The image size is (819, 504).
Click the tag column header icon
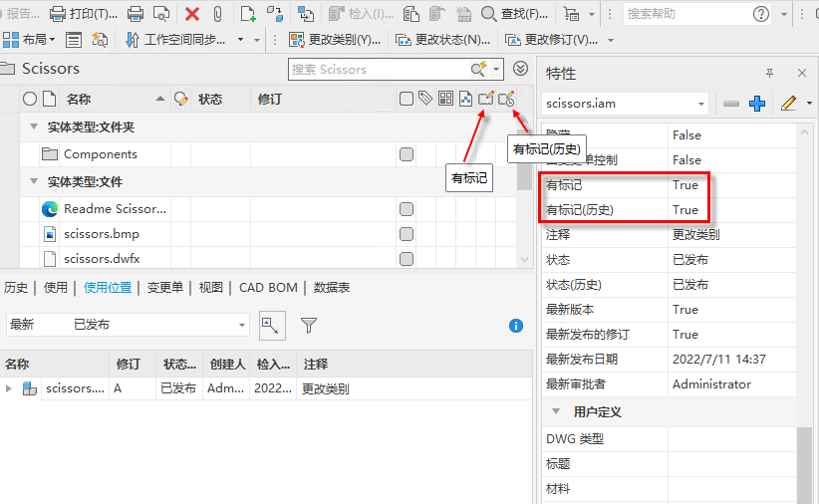click(x=425, y=99)
